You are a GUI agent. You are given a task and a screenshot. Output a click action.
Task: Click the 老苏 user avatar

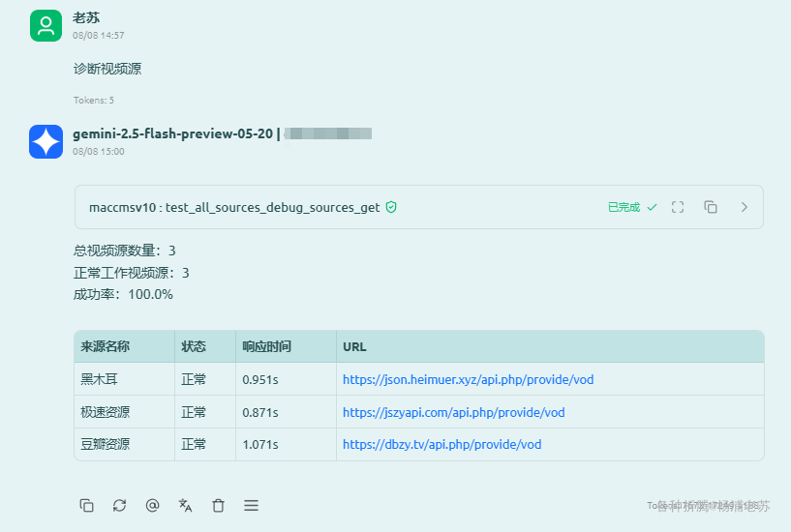point(46,26)
